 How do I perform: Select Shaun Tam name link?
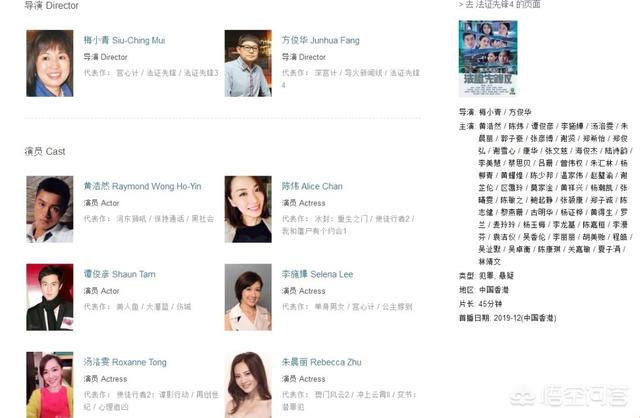[120, 274]
